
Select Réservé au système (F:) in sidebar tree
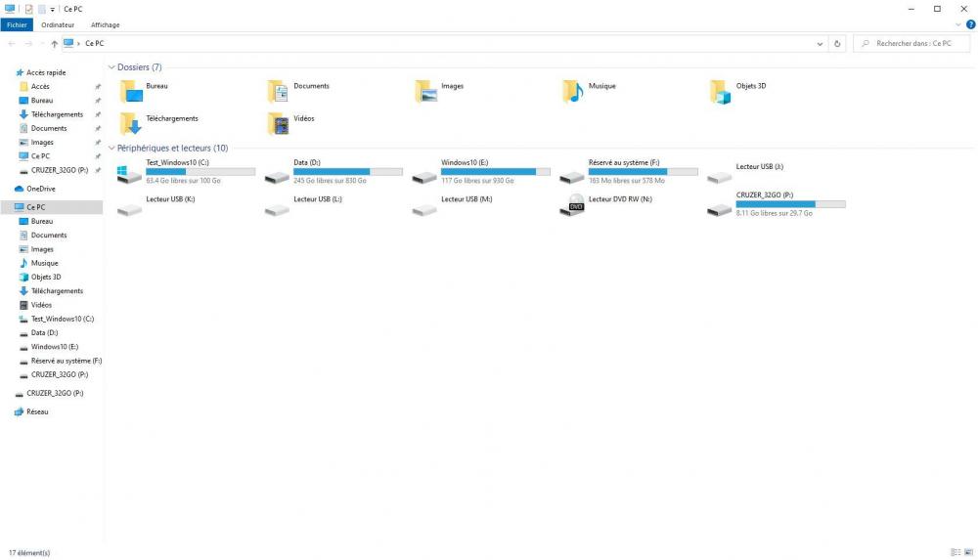tap(67, 361)
